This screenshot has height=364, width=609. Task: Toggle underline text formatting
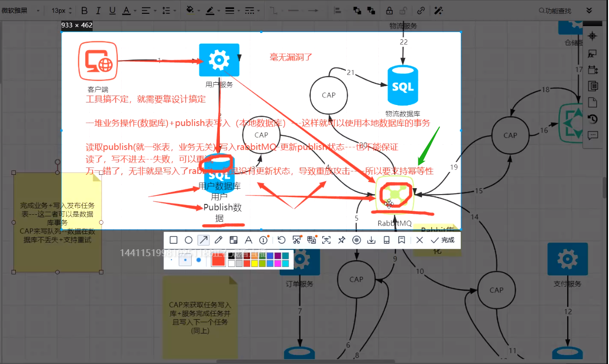click(112, 10)
